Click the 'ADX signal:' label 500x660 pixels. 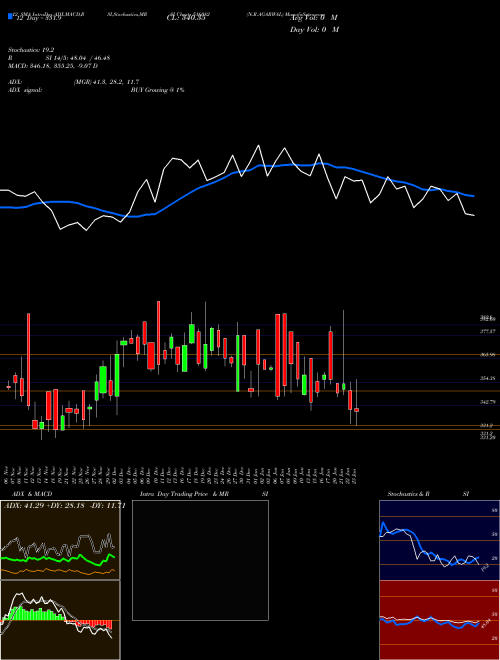click(x=25, y=90)
